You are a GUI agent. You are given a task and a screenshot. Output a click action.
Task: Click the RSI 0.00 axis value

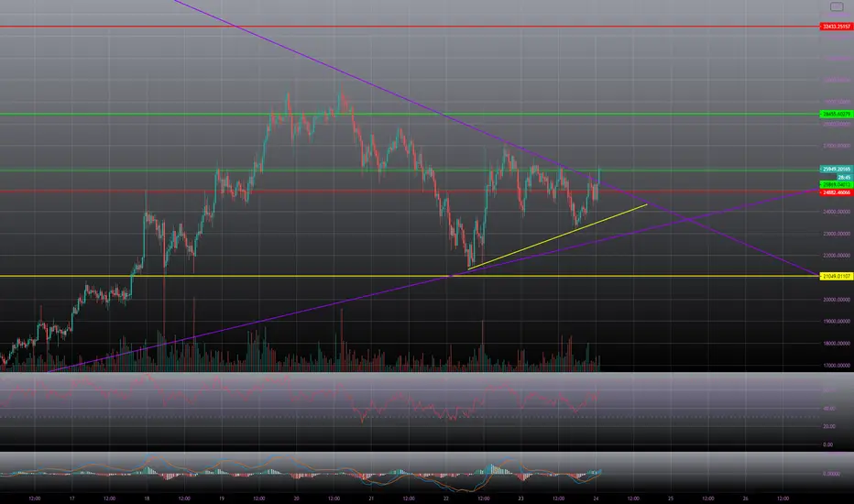[x=827, y=444]
